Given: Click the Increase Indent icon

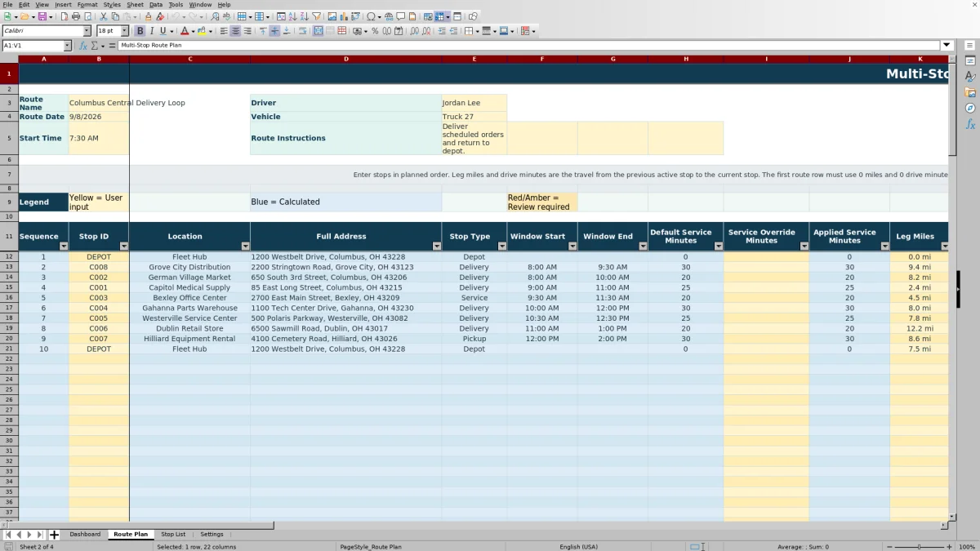Looking at the screenshot, I should point(442,31).
